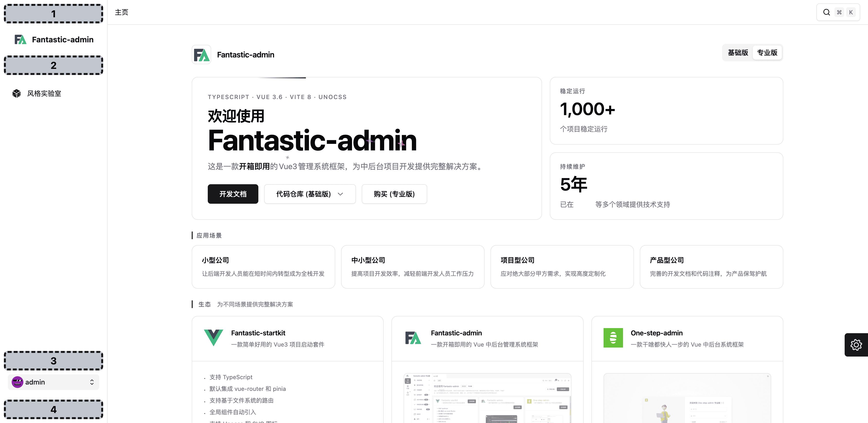The height and width of the screenshot is (423, 868).
Task: Click the 支持基于文件系统的路由 list item
Action: 242,400
